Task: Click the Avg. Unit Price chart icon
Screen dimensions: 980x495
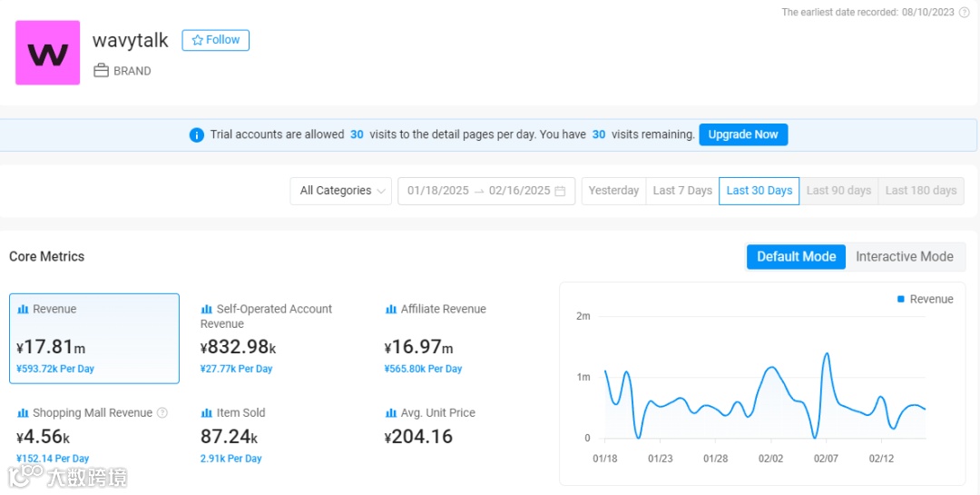Action: (390, 413)
